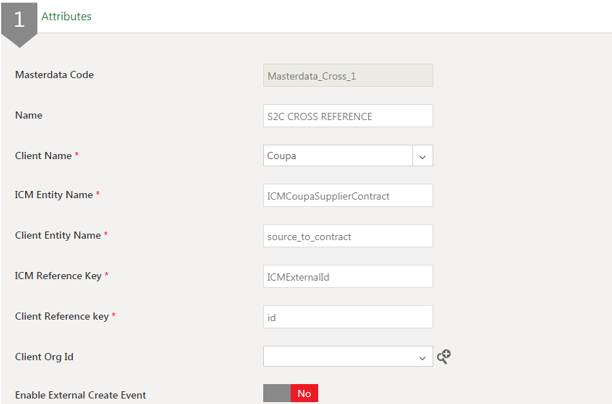Select the ICM Reference Key field with ICMExternalId
612x404 pixels.
tap(347, 276)
